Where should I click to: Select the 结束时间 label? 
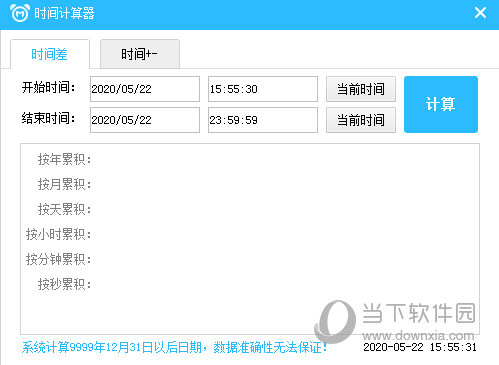pyautogui.click(x=49, y=118)
